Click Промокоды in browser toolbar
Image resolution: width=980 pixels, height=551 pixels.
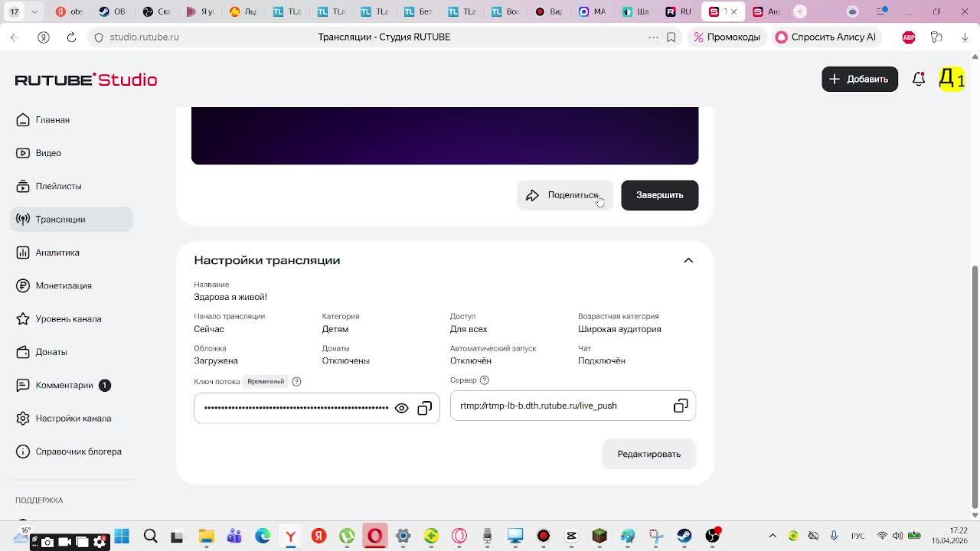pos(727,37)
